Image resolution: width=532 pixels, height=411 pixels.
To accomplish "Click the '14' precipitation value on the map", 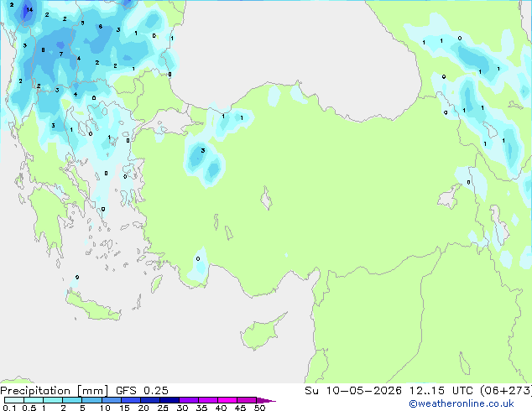I will (29, 10).
